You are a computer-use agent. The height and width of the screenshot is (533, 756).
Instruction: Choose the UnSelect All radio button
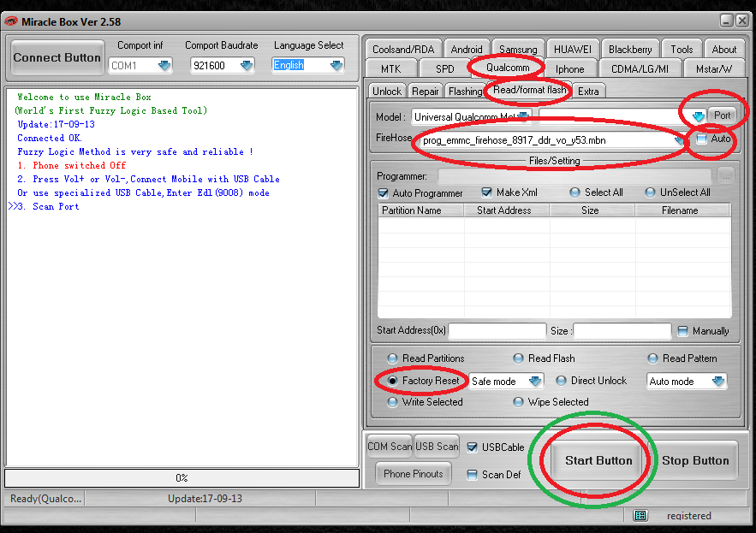(x=650, y=192)
